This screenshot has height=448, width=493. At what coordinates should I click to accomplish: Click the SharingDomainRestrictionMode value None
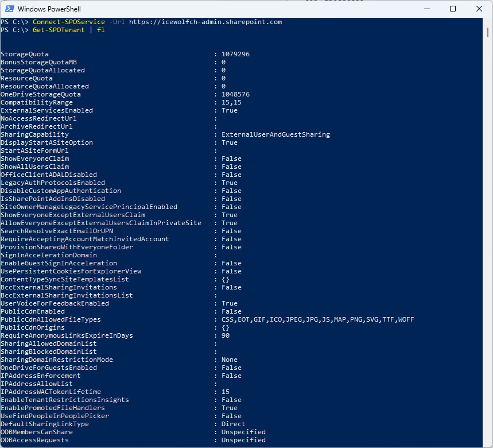tap(230, 360)
